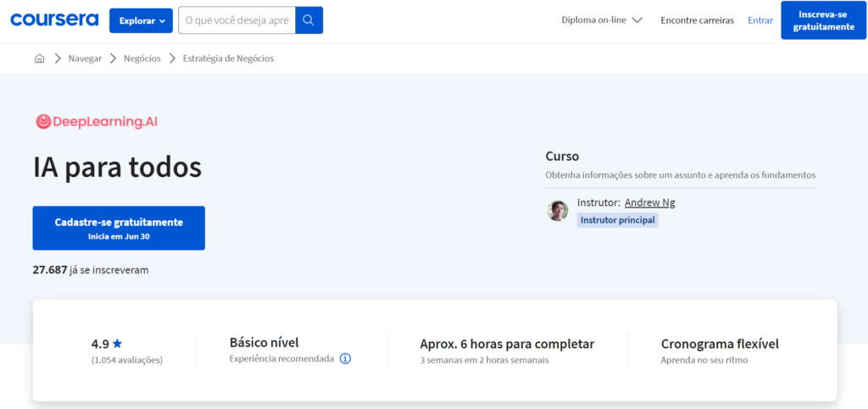Open Estratégia de Negócios breadcrumb
Viewport: 868px width, 409px height.
pos(228,58)
